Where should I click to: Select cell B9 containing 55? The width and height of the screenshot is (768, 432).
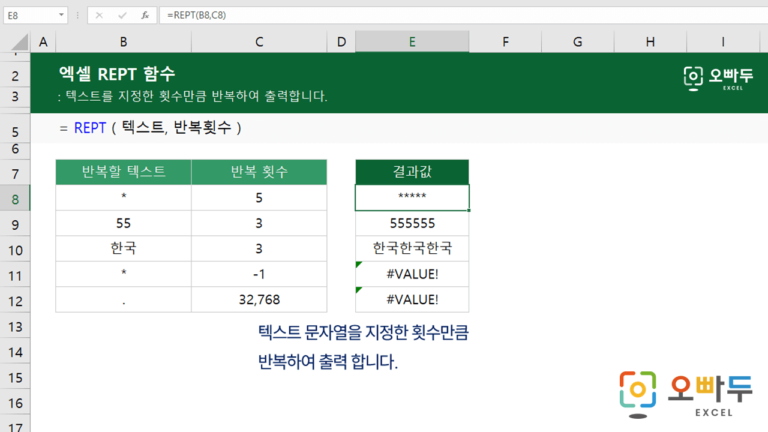pos(123,223)
